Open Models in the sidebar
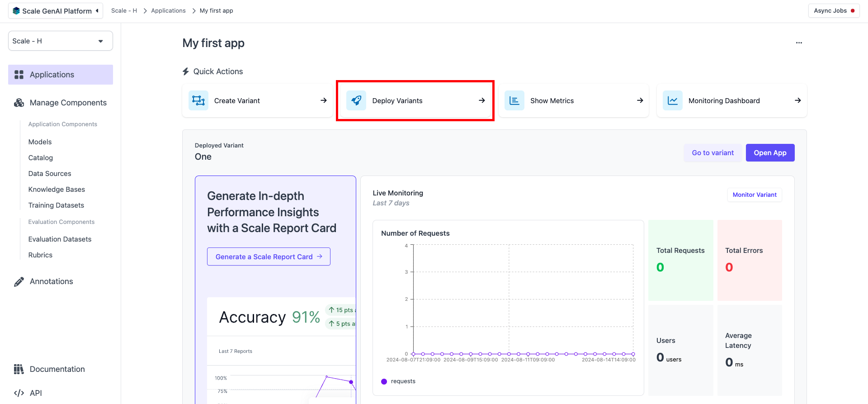 [x=40, y=142]
